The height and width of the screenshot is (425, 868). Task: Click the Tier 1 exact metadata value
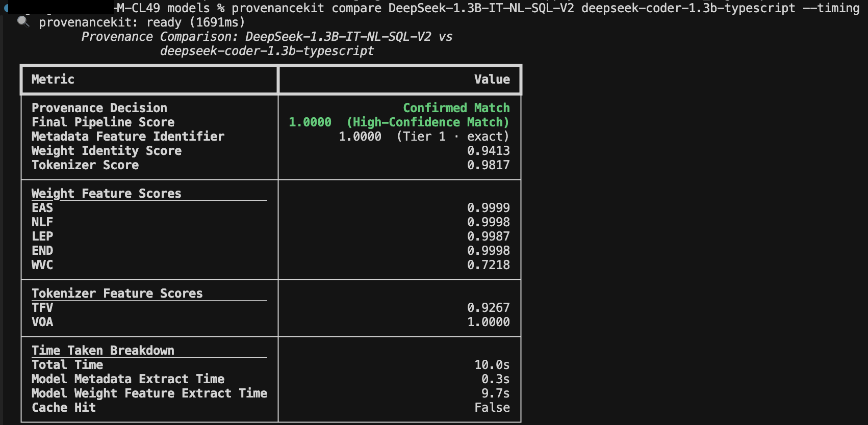point(424,137)
